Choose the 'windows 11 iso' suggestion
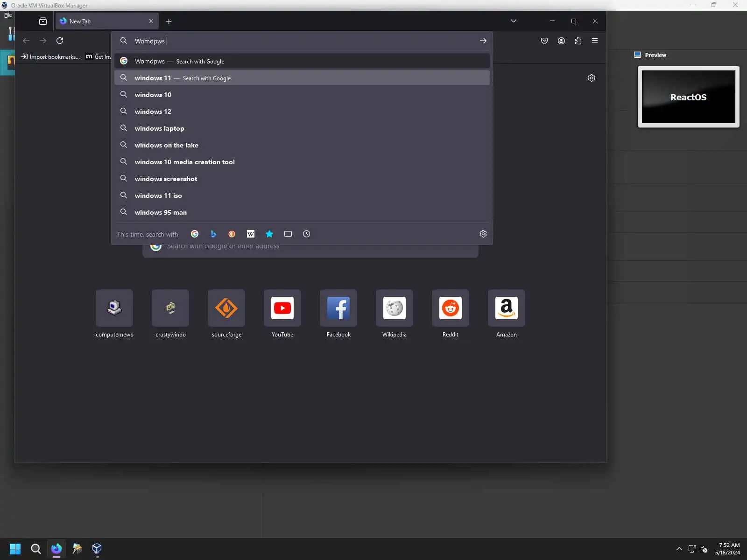747x560 pixels. (x=302, y=196)
